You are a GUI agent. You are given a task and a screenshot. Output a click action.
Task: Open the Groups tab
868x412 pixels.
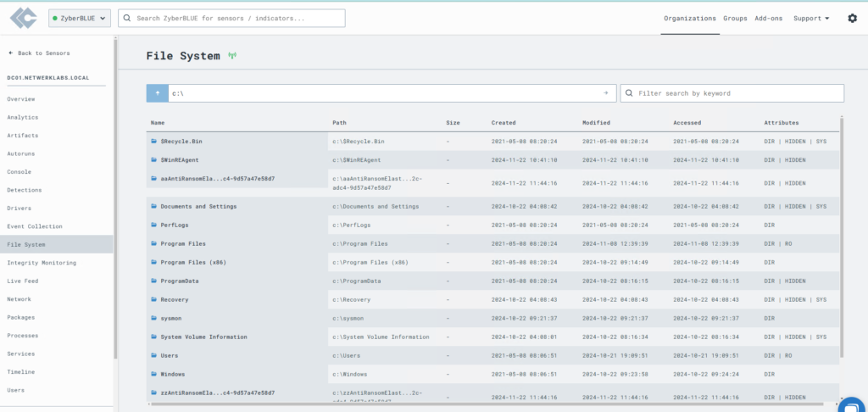735,19
